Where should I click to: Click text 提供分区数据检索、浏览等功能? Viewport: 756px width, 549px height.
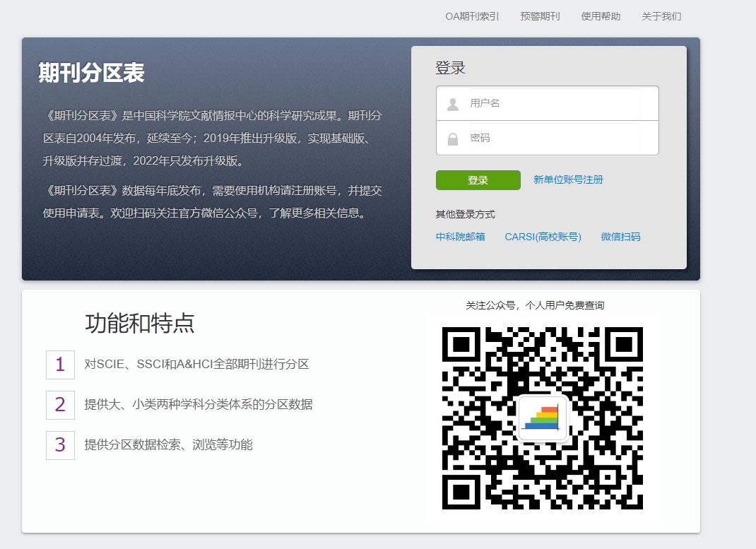(x=168, y=444)
